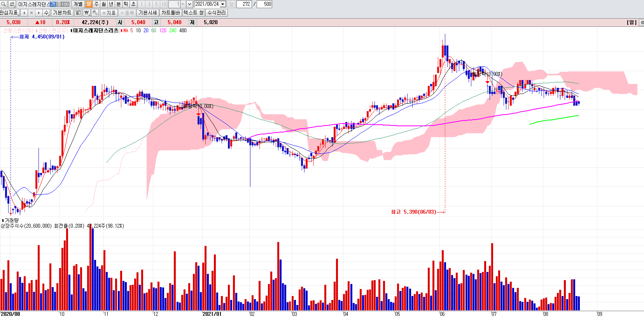Select the 개별 chart button

[x=78, y=4]
